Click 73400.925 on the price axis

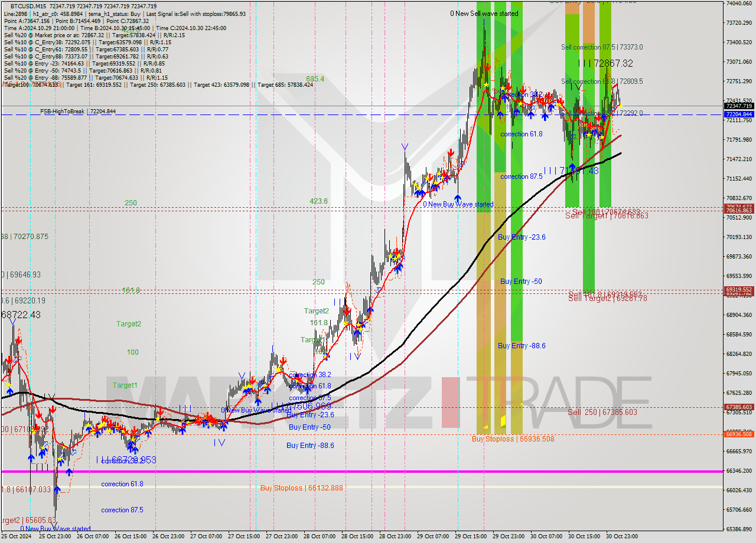738,42
